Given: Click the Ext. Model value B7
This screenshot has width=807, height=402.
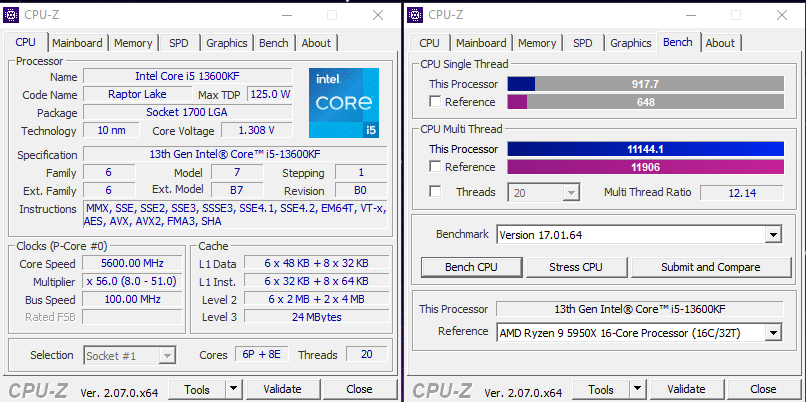Looking at the screenshot, I should [x=237, y=190].
